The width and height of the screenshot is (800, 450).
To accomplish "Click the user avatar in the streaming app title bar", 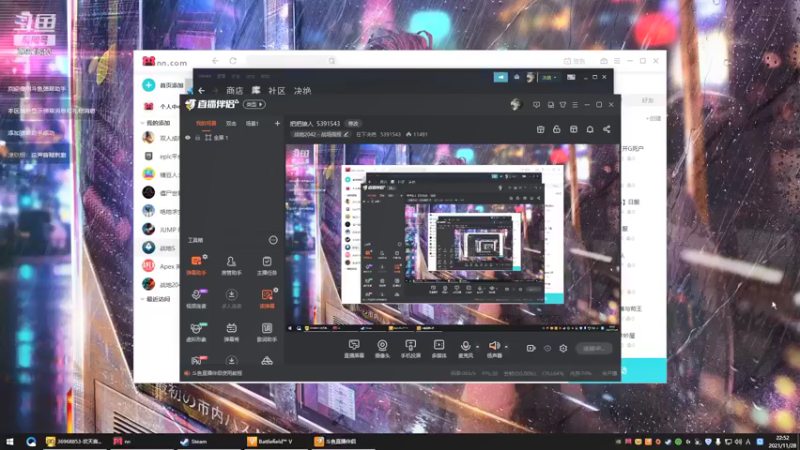I will click(516, 105).
